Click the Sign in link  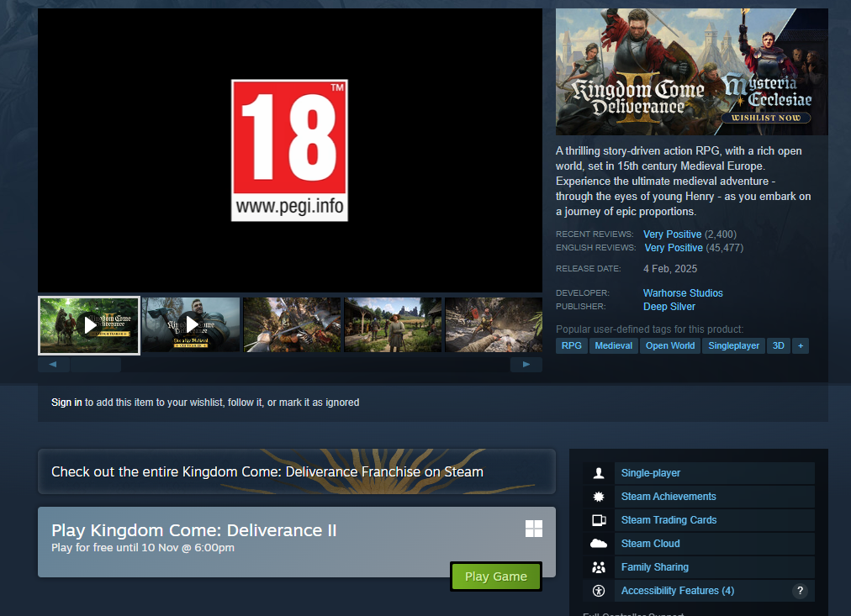(x=66, y=403)
